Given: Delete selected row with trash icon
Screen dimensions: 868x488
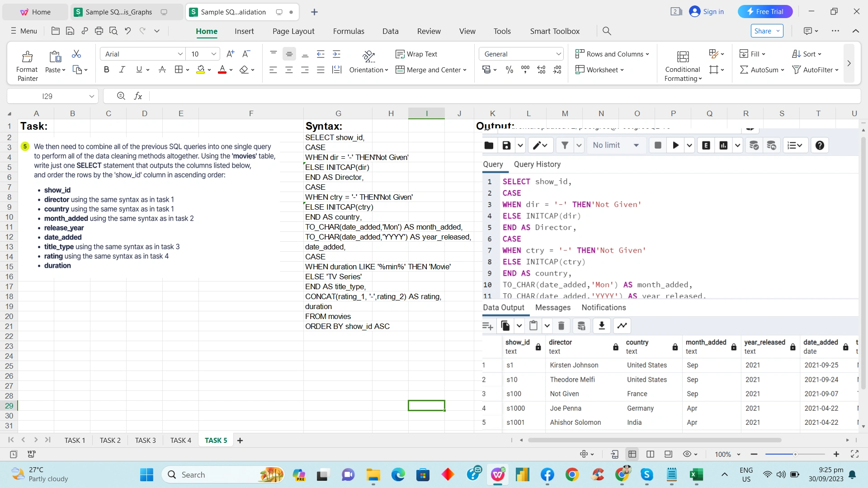Looking at the screenshot, I should click(561, 325).
